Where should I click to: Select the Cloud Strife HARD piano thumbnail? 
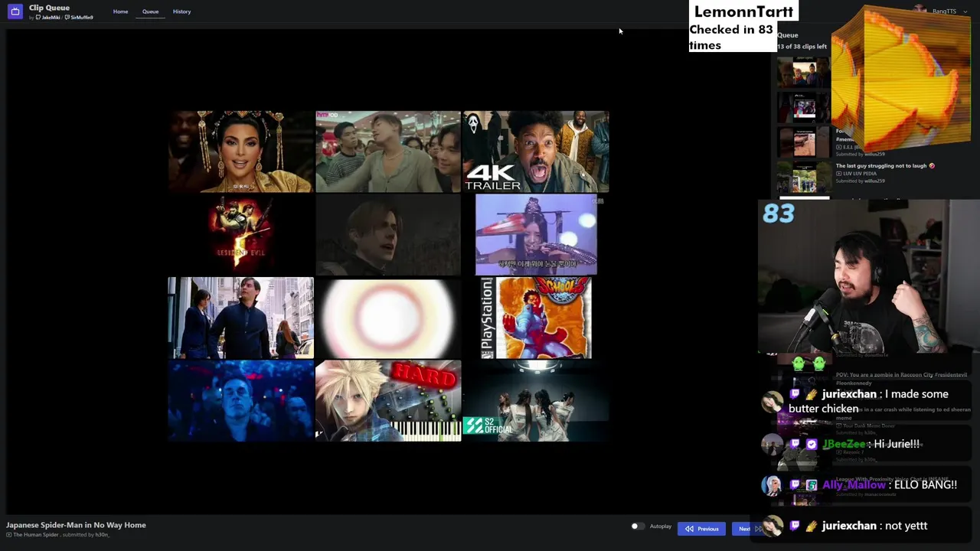click(388, 400)
